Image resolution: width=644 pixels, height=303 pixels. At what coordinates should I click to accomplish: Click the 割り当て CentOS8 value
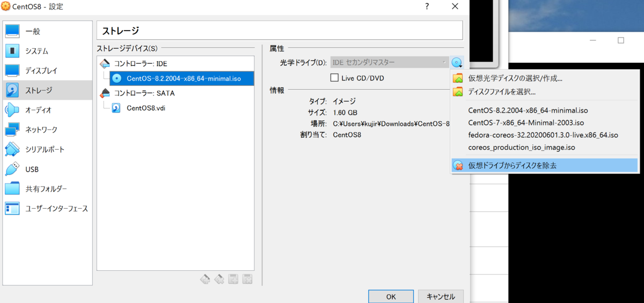(347, 135)
